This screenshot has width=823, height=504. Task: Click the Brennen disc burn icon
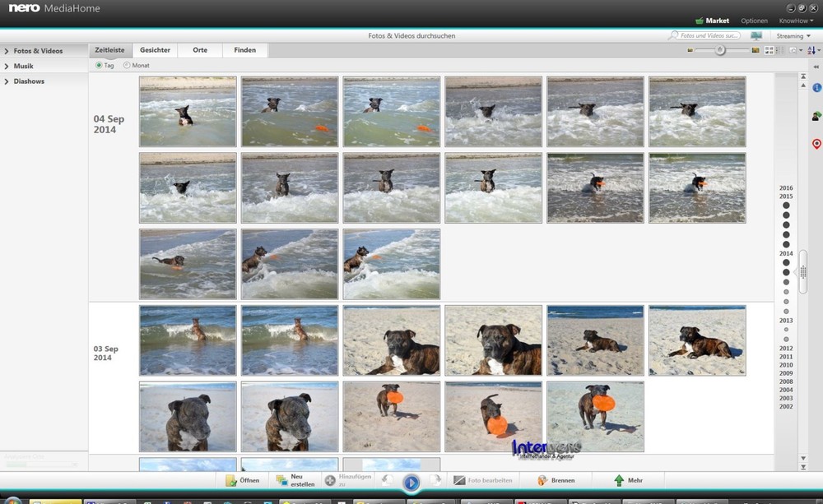click(543, 480)
